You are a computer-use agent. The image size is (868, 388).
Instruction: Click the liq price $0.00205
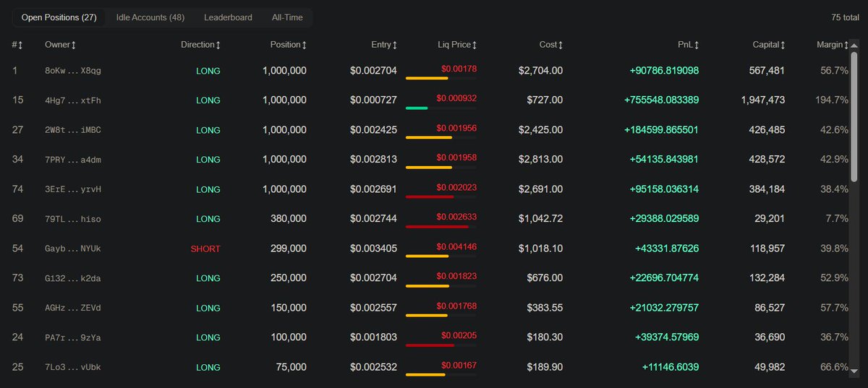[459, 335]
